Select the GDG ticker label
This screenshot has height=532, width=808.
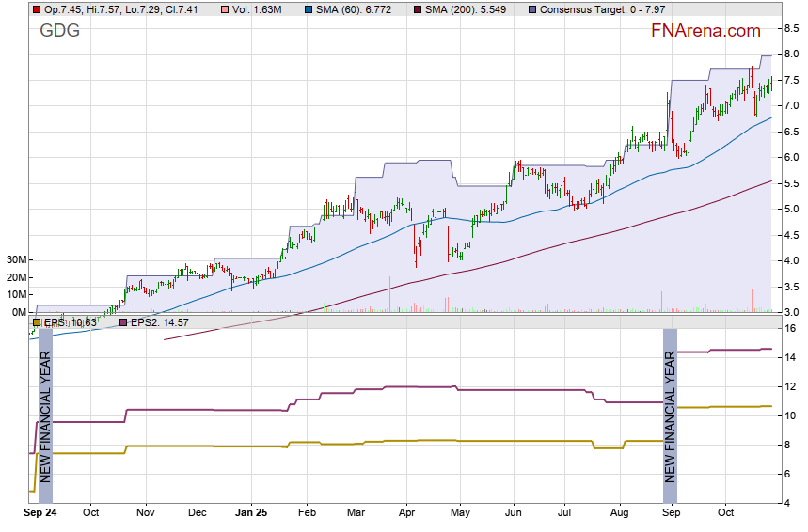pos(59,31)
